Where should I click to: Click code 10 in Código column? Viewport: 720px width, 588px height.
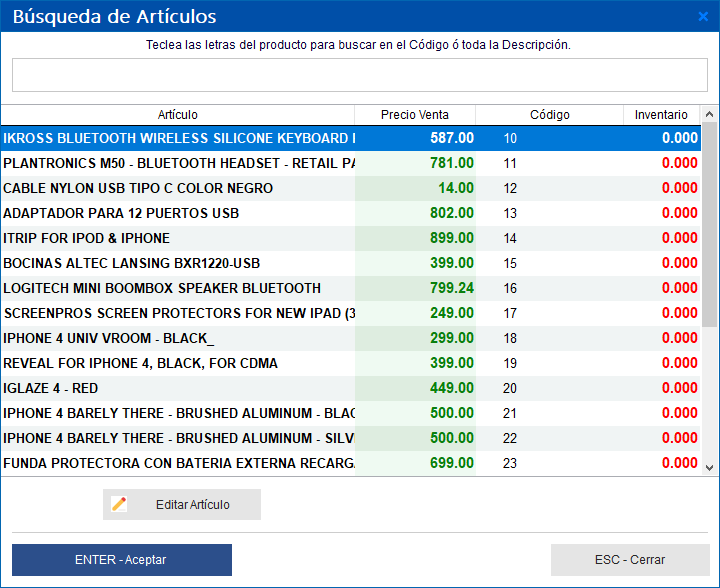[x=510, y=139]
